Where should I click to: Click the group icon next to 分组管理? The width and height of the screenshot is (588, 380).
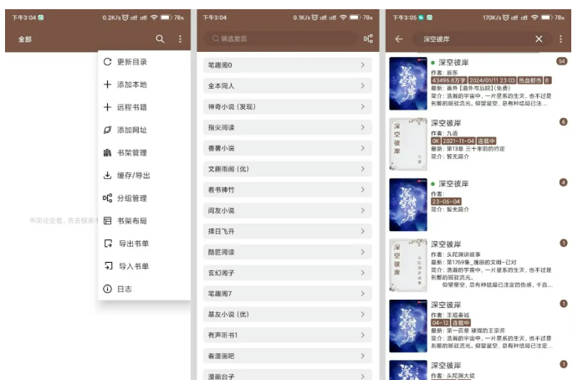pyautogui.click(x=107, y=198)
